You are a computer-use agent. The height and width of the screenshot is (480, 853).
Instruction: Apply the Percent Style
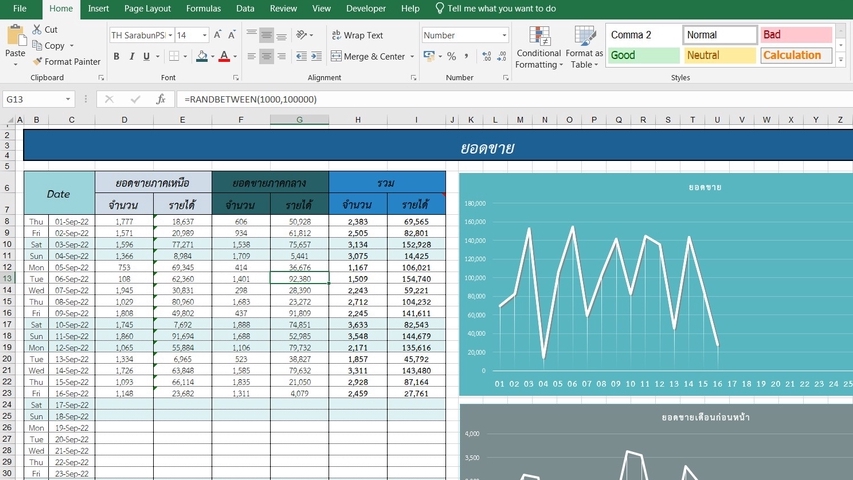(451, 56)
